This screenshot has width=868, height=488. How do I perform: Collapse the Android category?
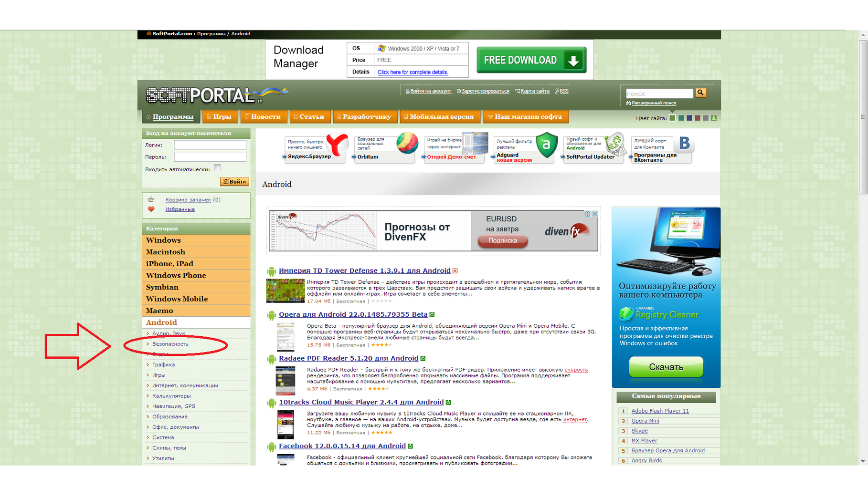click(x=196, y=322)
